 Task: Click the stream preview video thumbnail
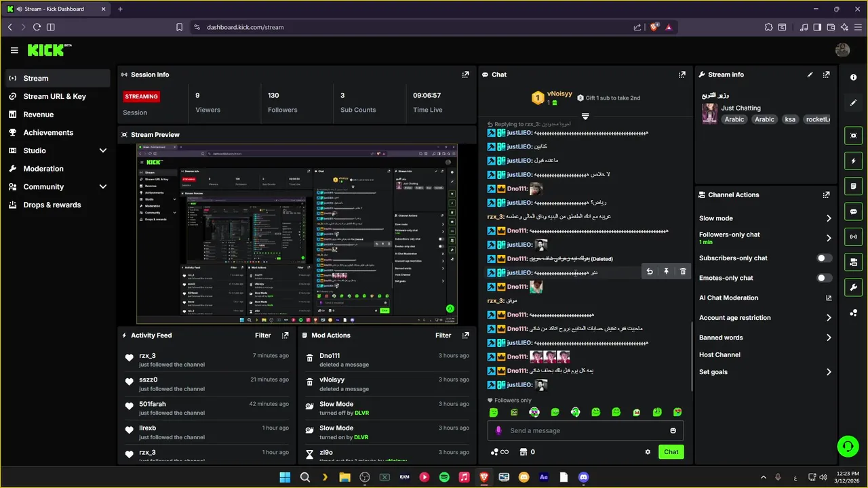coord(296,234)
